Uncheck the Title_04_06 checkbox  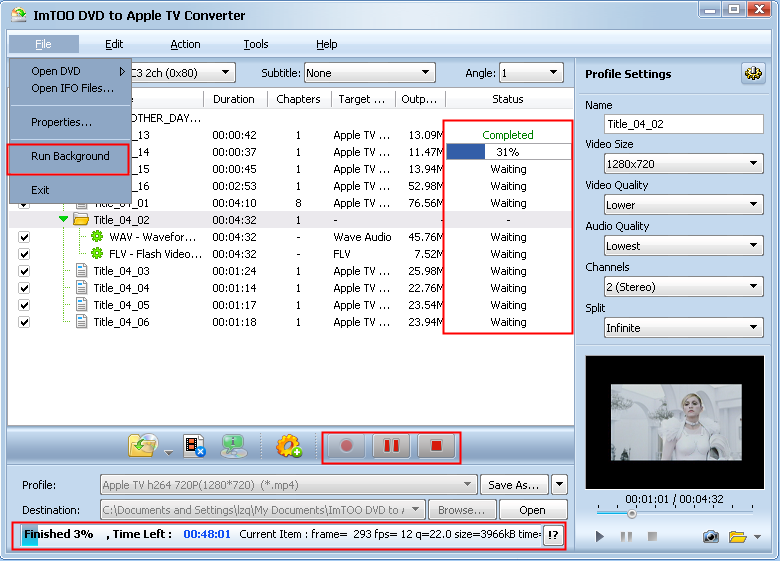click(24, 322)
